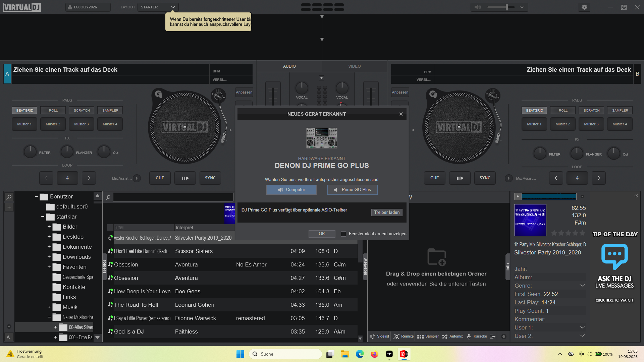Open the Sampler panel icon
This screenshot has height=362, width=644.
421,336
